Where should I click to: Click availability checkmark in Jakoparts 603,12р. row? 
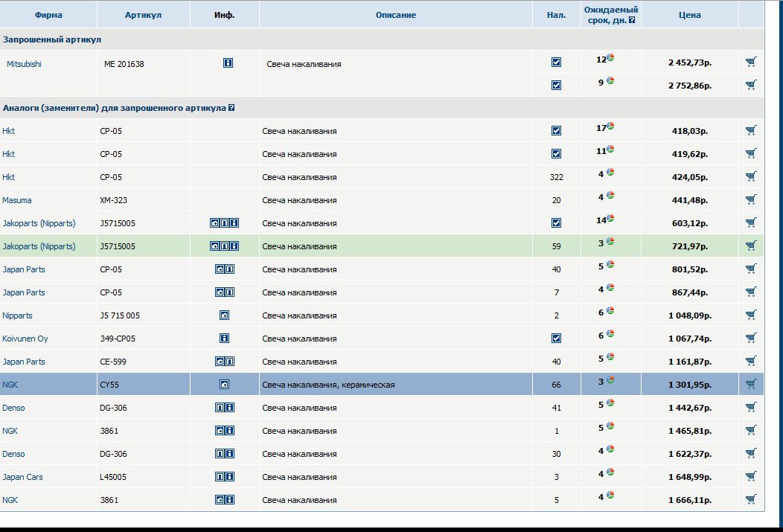[x=556, y=223]
